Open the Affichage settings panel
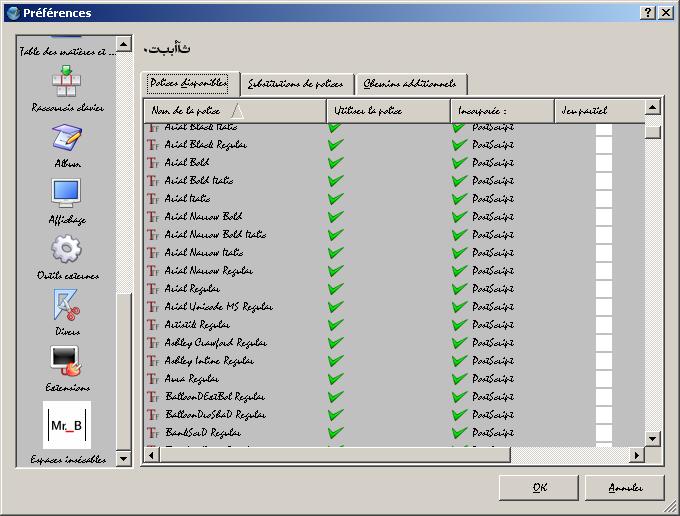The height and width of the screenshot is (516, 680). (x=67, y=194)
